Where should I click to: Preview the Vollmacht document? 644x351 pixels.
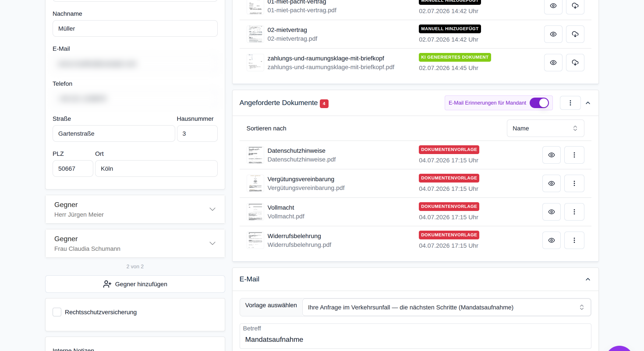552,212
